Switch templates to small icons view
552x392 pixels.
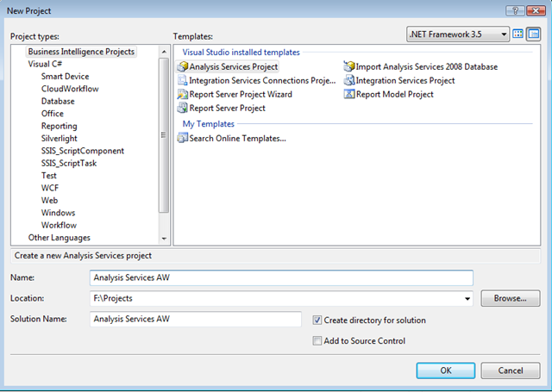(534, 34)
